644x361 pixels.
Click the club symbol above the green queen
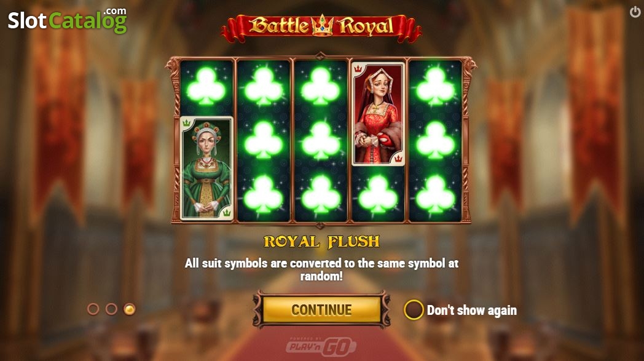point(206,87)
